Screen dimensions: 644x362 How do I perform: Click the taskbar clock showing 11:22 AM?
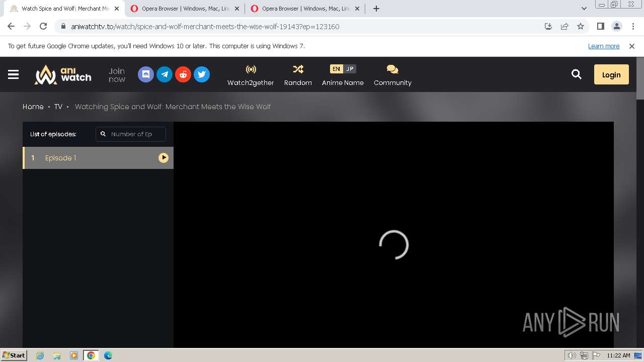[618, 355]
